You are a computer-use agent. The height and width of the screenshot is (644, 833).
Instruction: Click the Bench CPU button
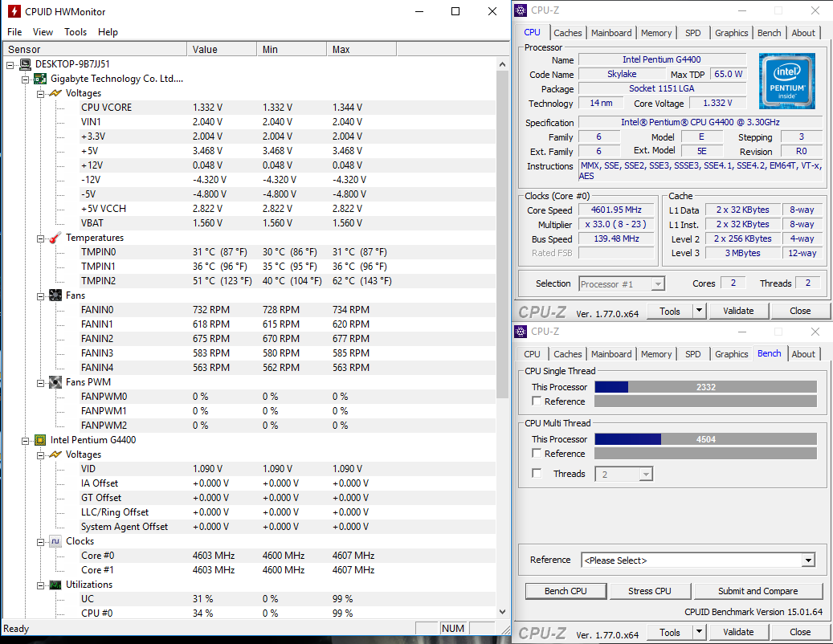[566, 591]
